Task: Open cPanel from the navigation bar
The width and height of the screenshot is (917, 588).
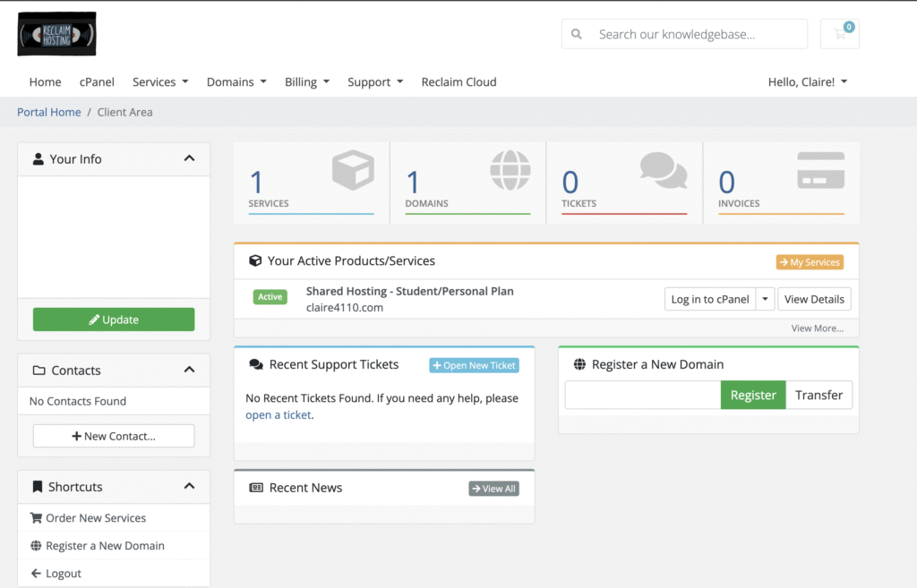Action: tap(97, 81)
